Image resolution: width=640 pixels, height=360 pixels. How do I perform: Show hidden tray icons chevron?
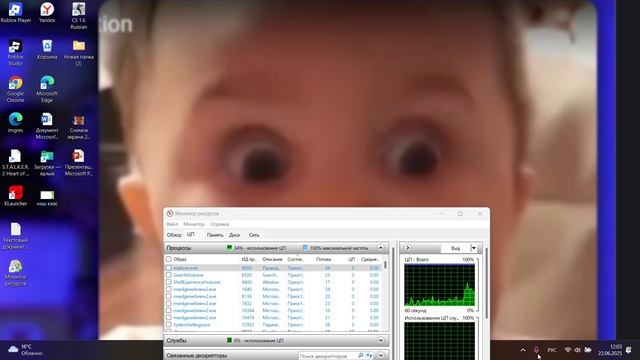click(523, 350)
